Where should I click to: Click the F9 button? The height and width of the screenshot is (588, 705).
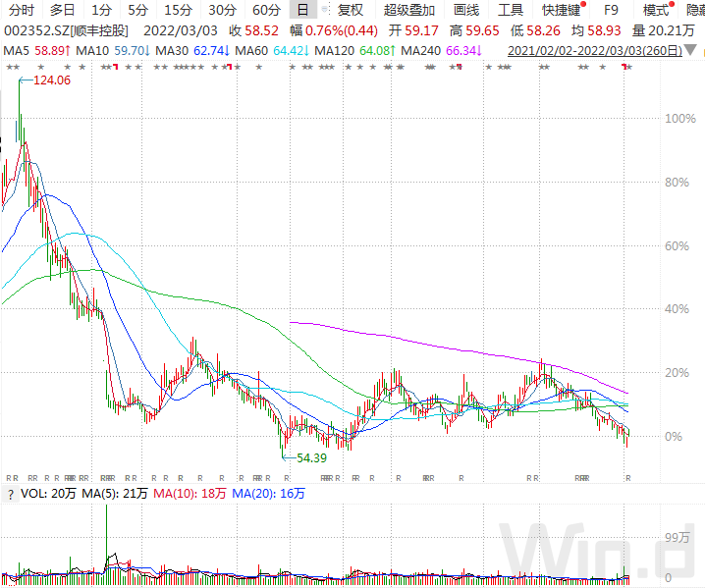[x=611, y=10]
